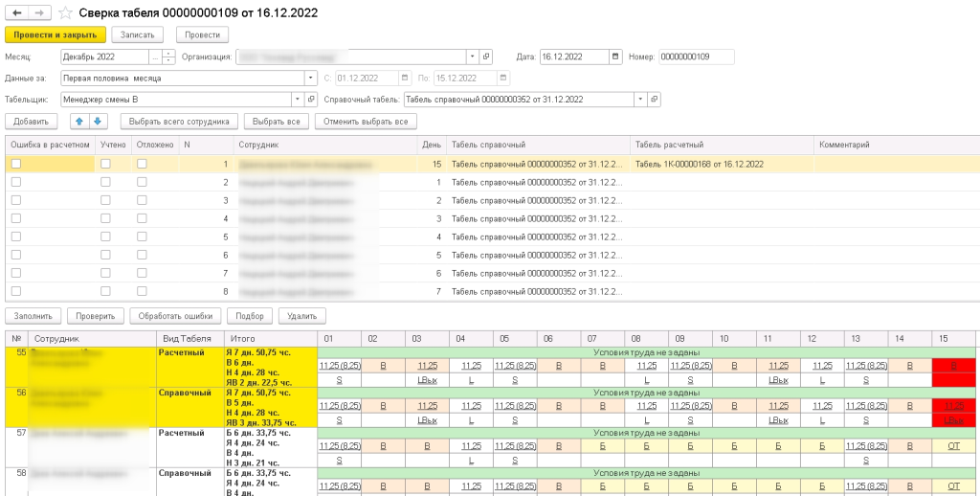This screenshot has width=980, height=496.
Task: Click ОТ cell in row 57 day 15
Action: click(x=954, y=446)
